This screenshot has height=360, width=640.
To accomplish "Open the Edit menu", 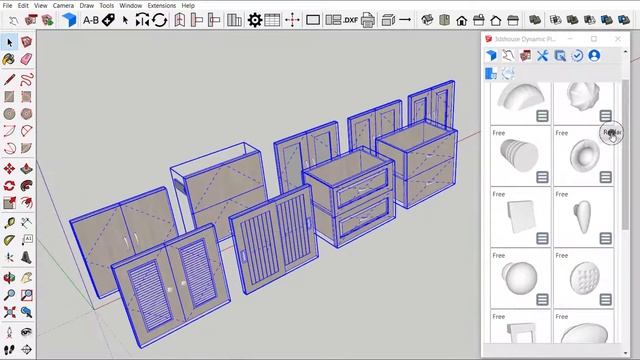I will click(x=23, y=5).
